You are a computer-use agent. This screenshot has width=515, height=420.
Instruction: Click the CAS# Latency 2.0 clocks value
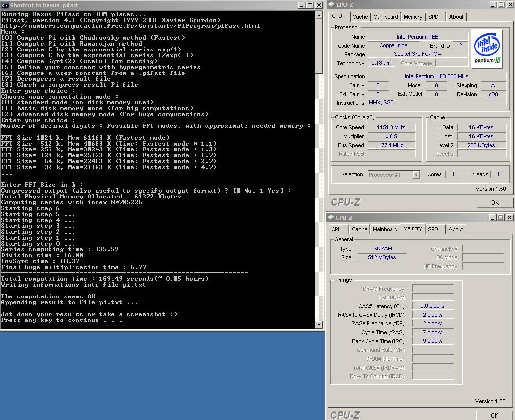point(433,306)
